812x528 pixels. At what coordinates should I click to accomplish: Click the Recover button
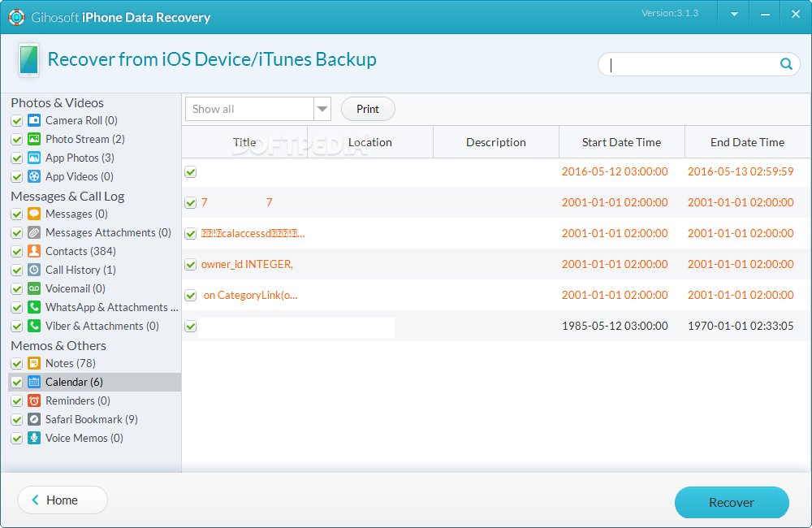coord(732,502)
